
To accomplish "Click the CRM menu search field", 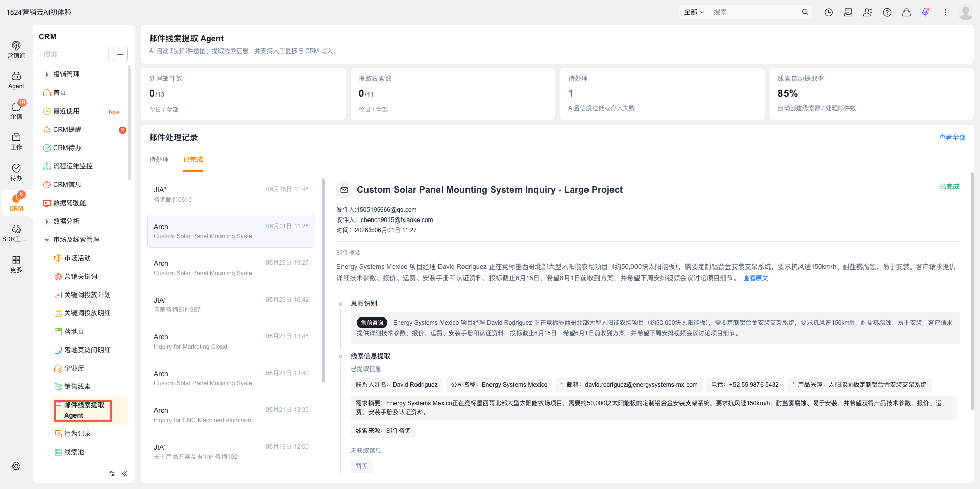I will [73, 54].
